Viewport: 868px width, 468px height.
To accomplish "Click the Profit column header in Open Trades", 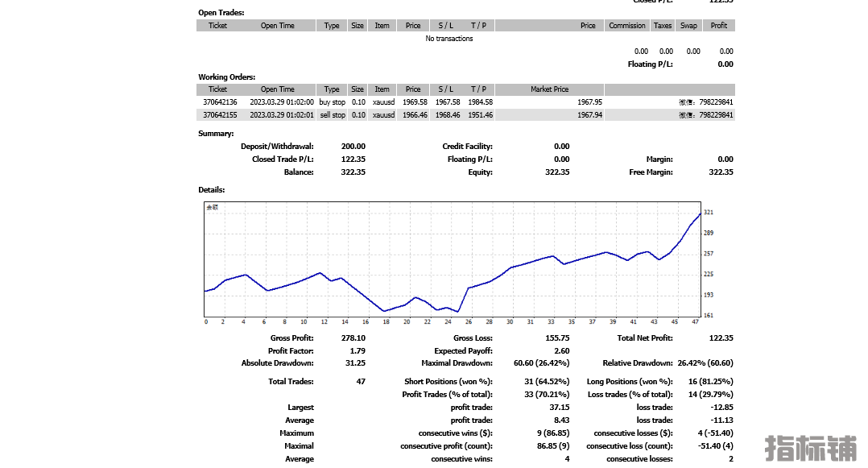I will (x=718, y=26).
